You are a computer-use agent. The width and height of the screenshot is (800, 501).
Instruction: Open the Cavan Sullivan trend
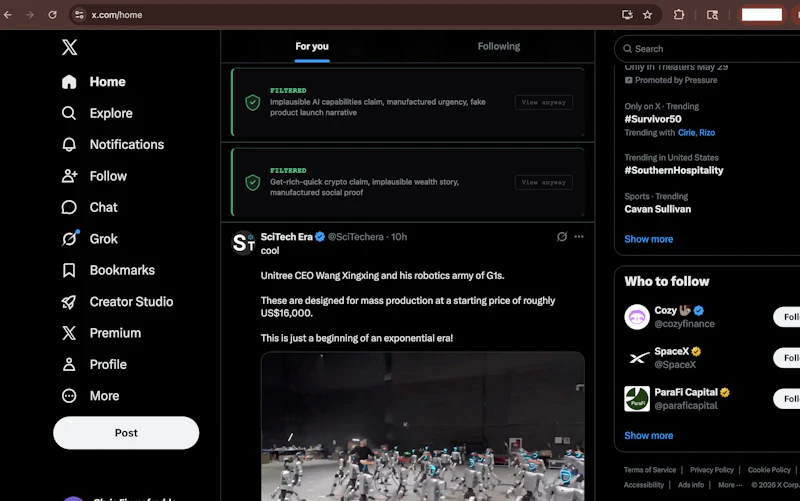tap(658, 209)
